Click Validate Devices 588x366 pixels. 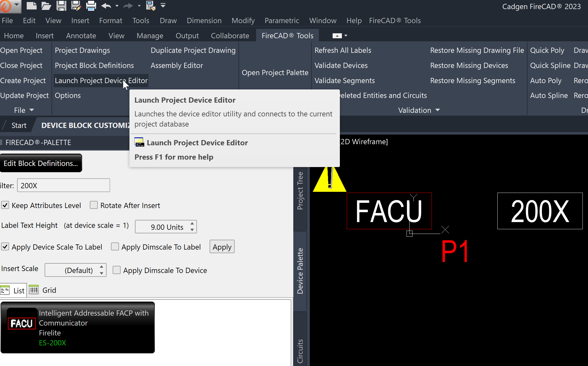coord(341,65)
